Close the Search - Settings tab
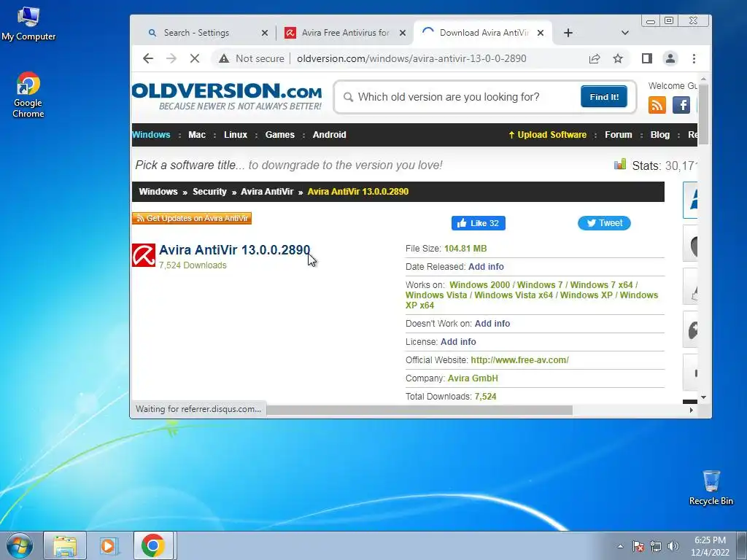 (265, 33)
